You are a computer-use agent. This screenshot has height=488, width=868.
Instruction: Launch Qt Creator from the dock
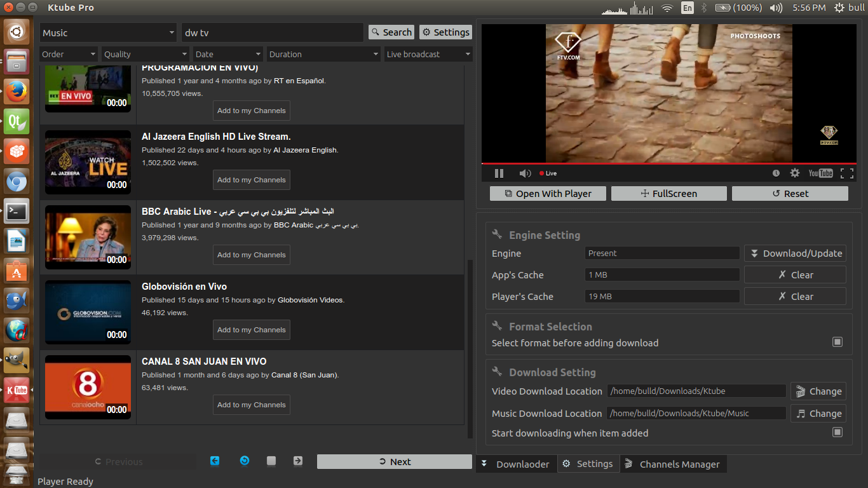point(17,121)
